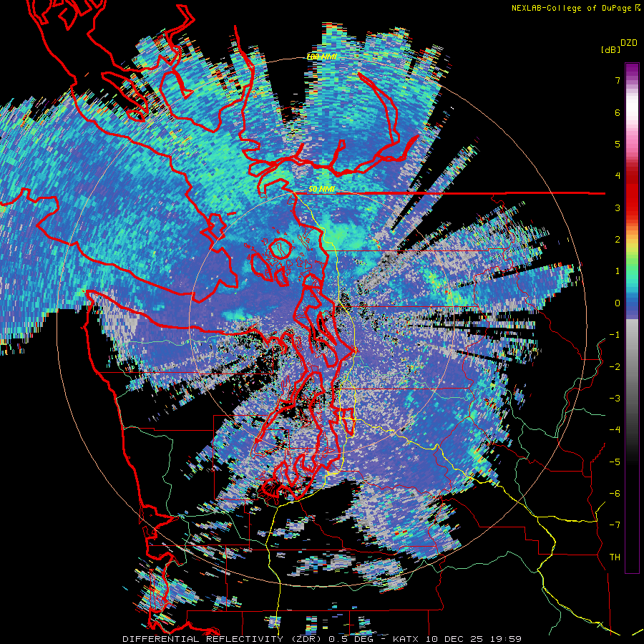Click the KATX station identifier in footer
Screen dimensions: 644x644
coord(406,639)
